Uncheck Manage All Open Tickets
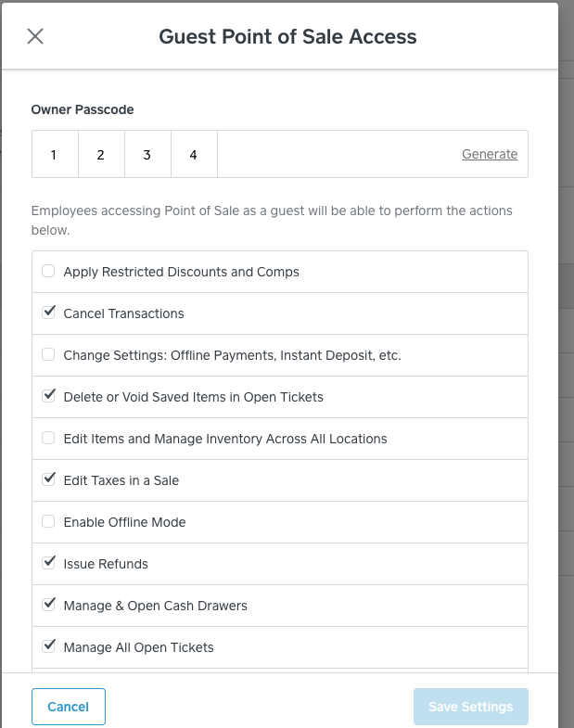574x728 pixels. (48, 646)
